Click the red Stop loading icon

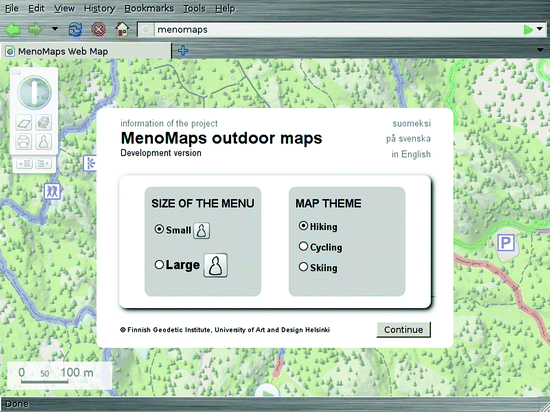coord(99,30)
